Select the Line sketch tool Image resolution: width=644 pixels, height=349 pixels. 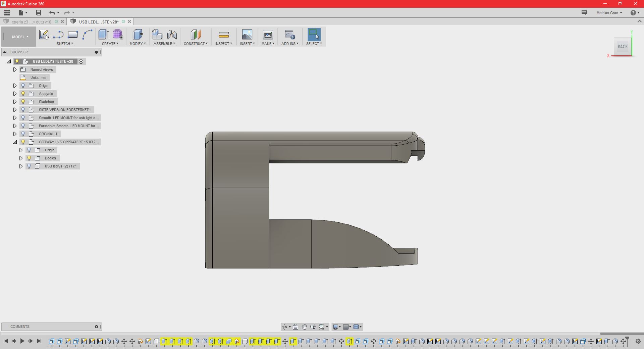click(58, 35)
